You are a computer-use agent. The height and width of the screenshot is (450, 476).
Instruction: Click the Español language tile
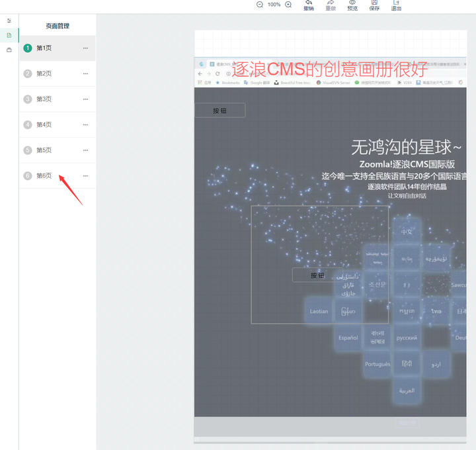pyautogui.click(x=348, y=337)
